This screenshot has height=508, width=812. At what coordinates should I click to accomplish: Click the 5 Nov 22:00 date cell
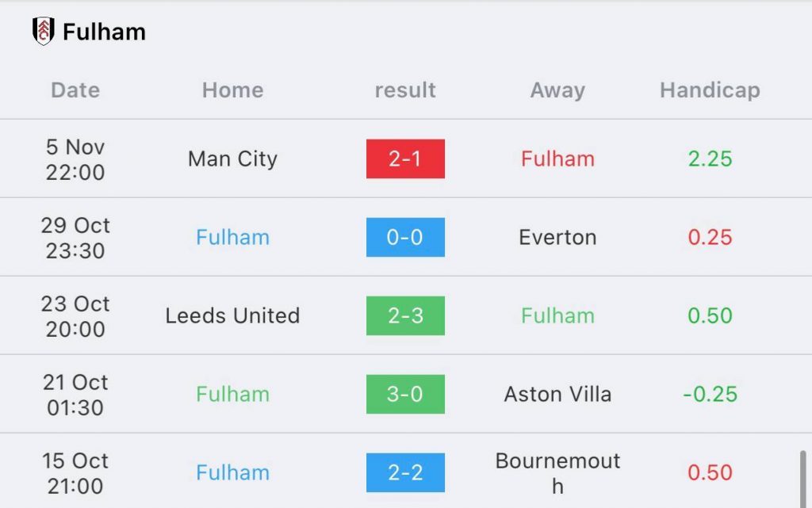[x=75, y=159]
